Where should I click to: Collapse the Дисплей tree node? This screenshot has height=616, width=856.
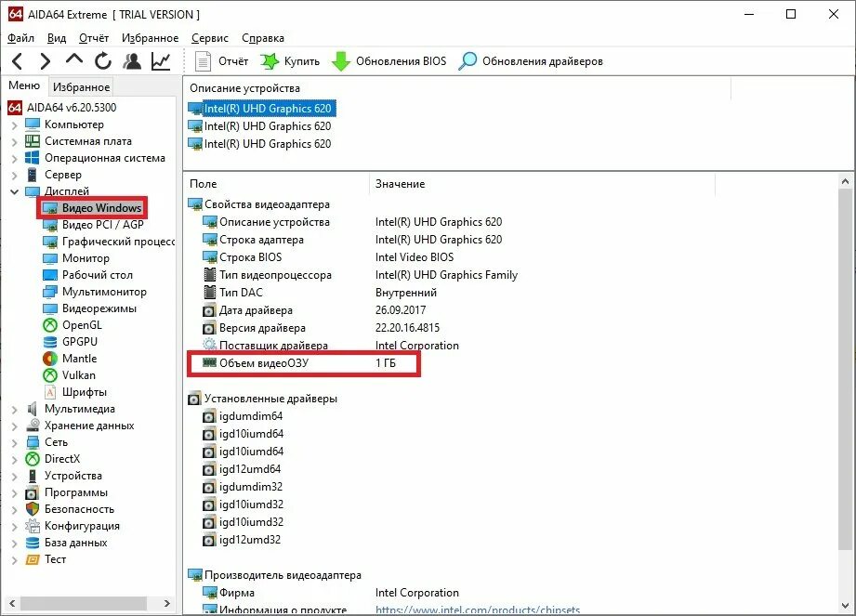(15, 191)
